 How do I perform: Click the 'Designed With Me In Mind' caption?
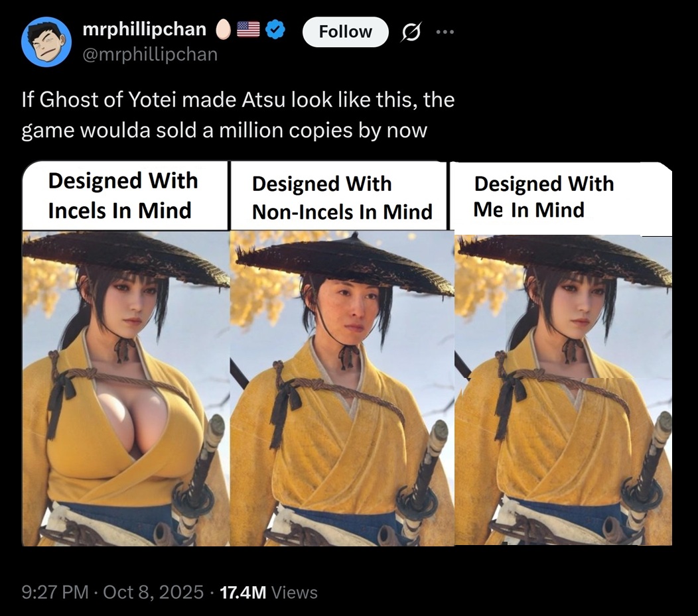coord(543,196)
